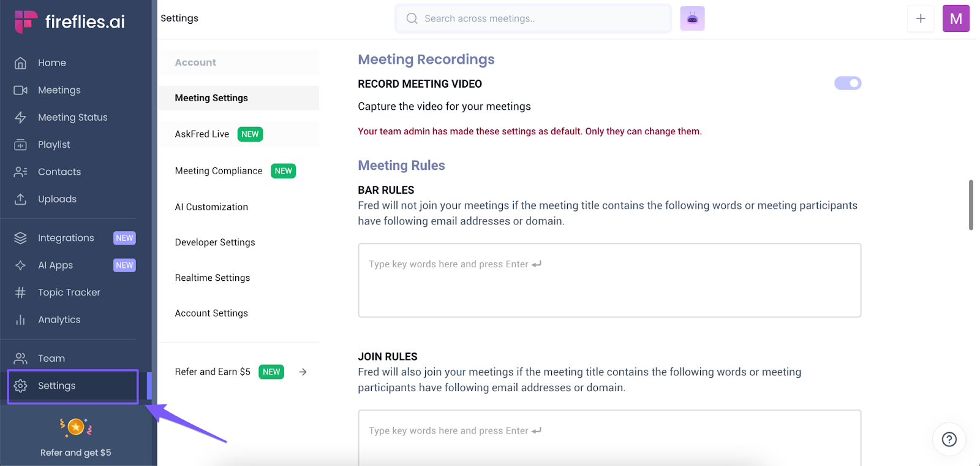Viewport: 980px width, 466px height.
Task: Click the page vertical scrollbar thumb
Action: click(971, 205)
